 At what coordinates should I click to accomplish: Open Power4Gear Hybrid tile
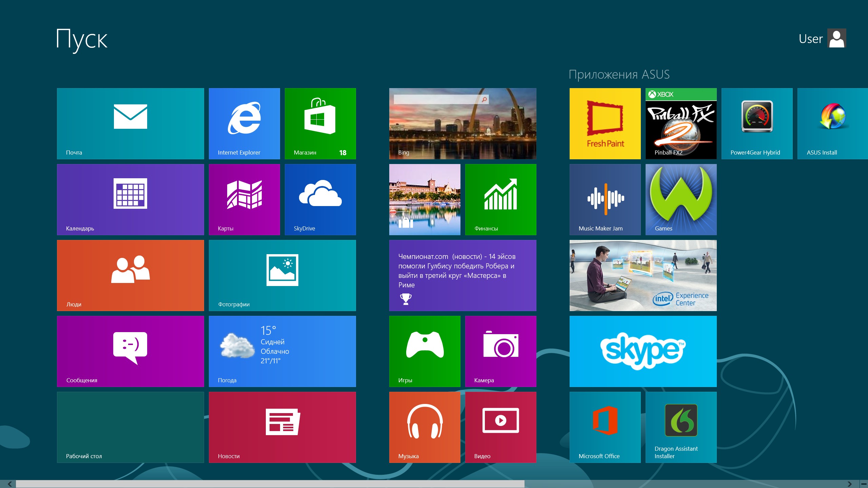click(757, 124)
